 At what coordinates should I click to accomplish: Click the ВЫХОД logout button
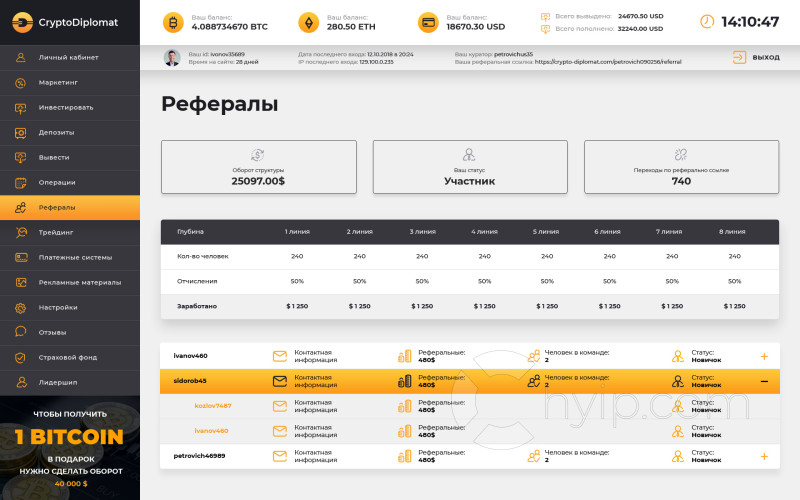[756, 57]
